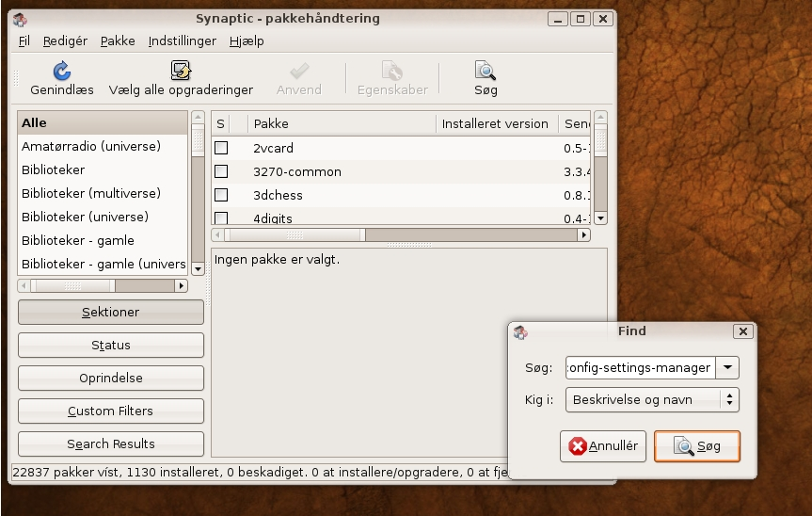Click right arrow of package list scrollbar
The image size is (812, 516).
583,235
